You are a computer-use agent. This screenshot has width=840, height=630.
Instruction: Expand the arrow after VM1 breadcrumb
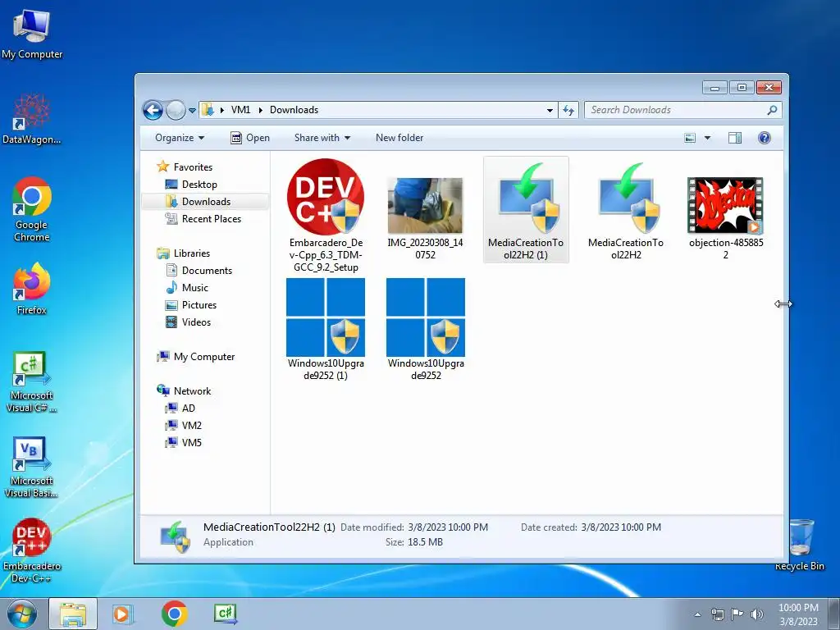coord(260,110)
